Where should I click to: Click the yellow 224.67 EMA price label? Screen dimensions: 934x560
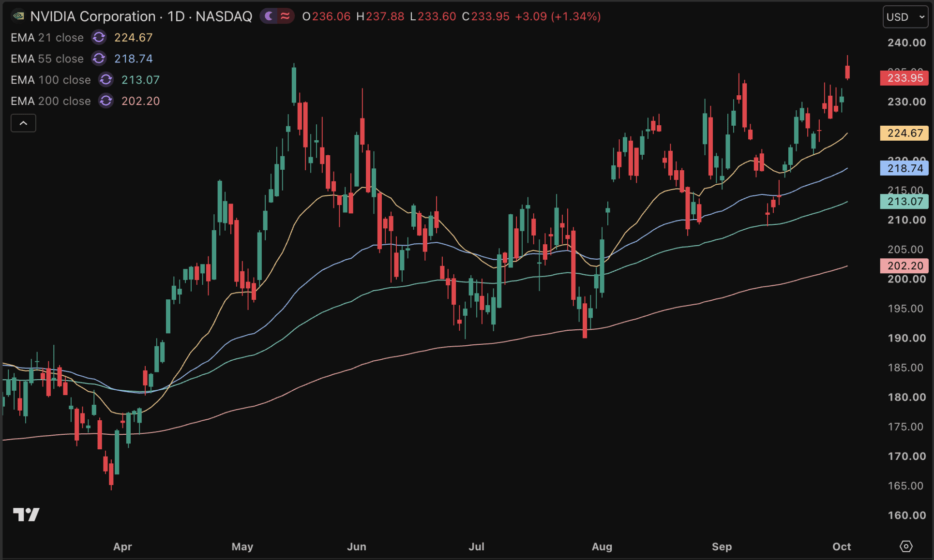pos(904,133)
